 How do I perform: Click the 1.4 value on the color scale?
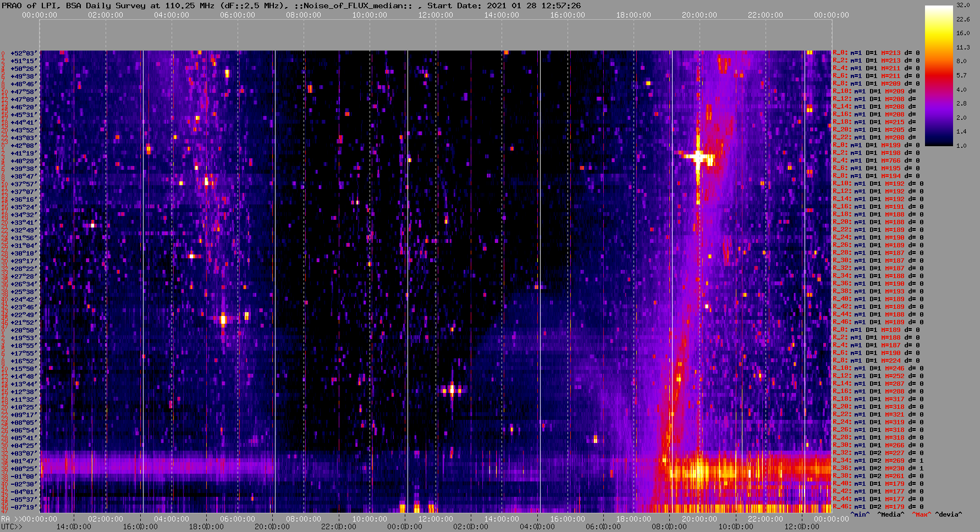961,132
